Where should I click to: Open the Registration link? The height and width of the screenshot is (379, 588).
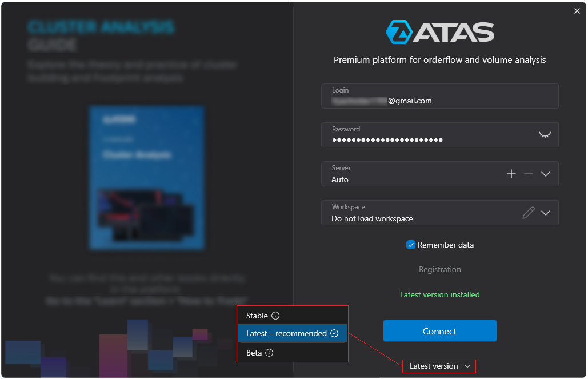tap(440, 269)
